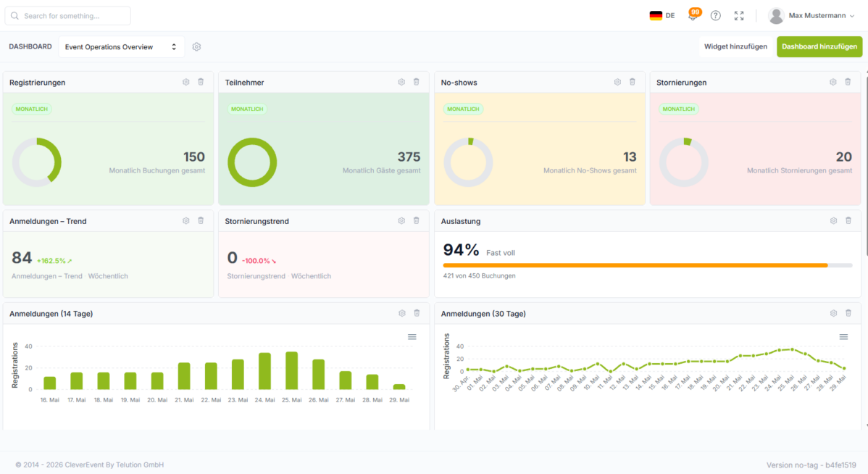Click the -100.0% trend indicator
This screenshot has width=868, height=474.
259,261
